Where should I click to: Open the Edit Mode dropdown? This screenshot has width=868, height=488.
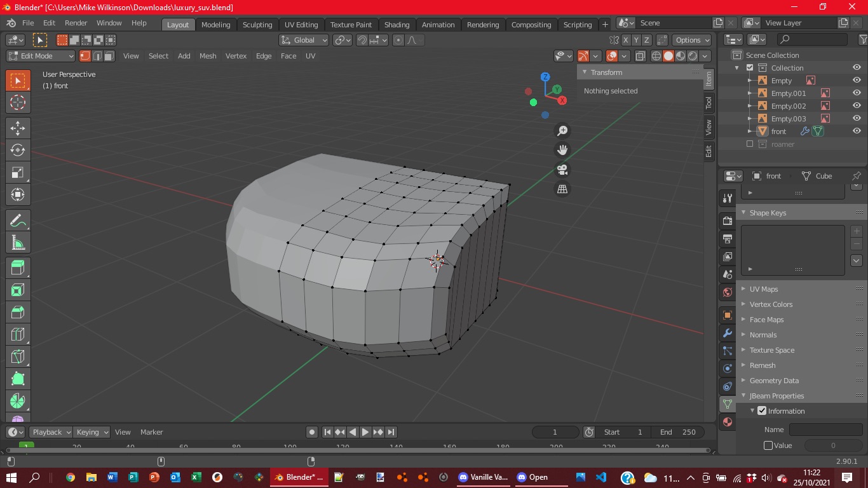pyautogui.click(x=41, y=56)
